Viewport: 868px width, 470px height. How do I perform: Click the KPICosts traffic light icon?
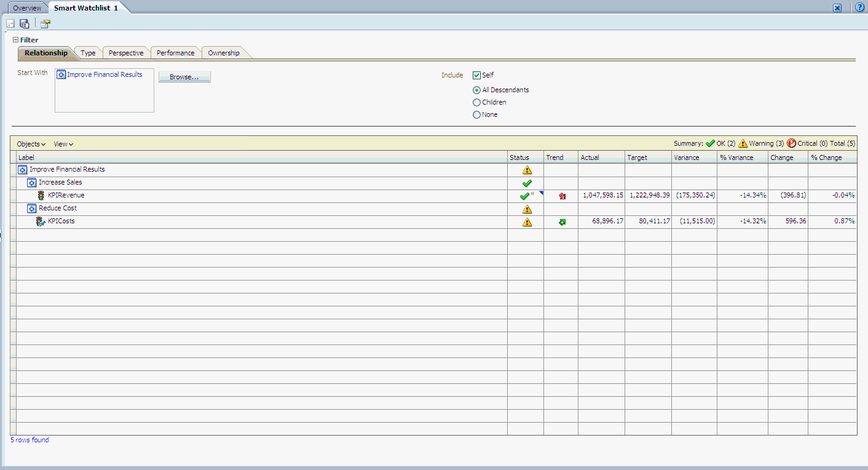[x=41, y=221]
